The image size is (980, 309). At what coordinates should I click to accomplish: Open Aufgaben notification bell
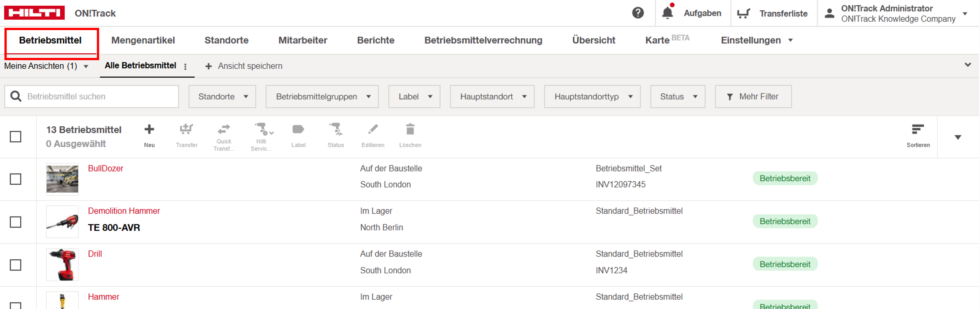coord(667,13)
